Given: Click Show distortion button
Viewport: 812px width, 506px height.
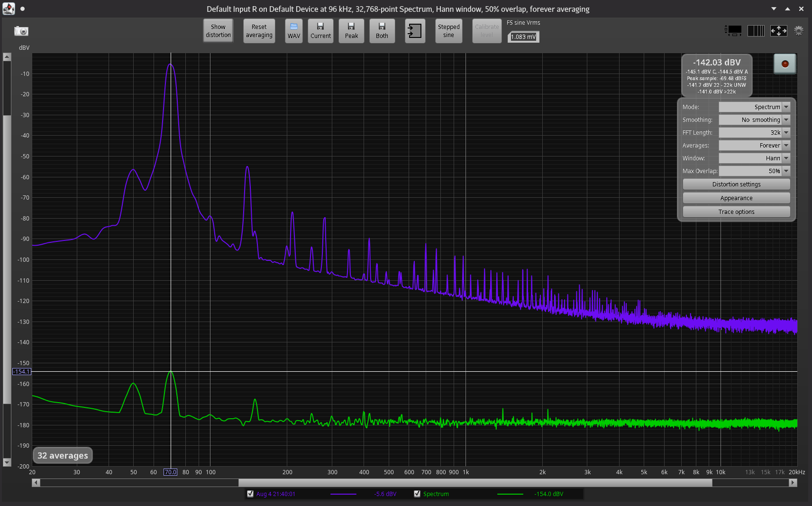Looking at the screenshot, I should [218, 31].
